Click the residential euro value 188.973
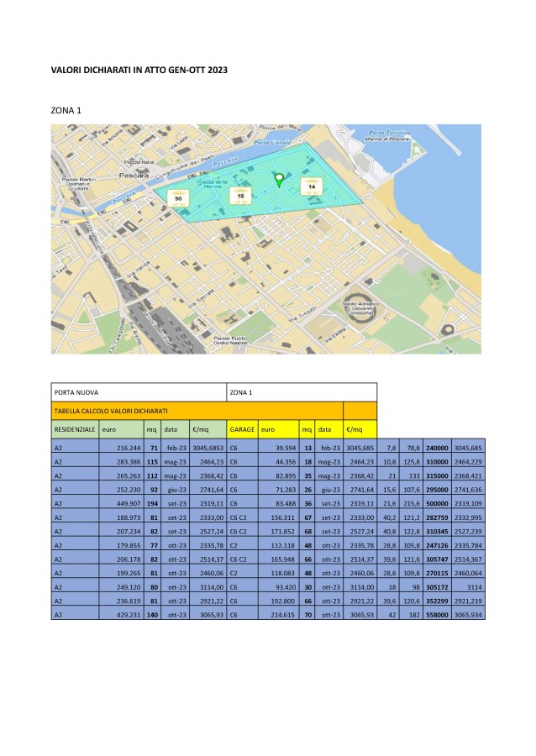536x756 pixels. point(129,517)
